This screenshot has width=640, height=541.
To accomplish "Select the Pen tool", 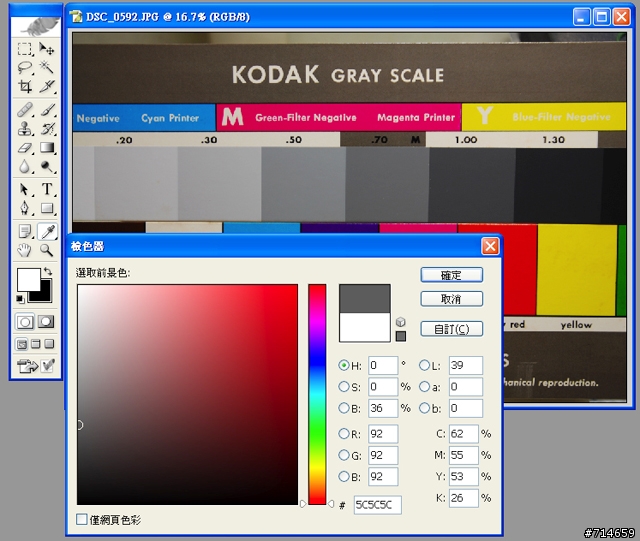I will 25,208.
